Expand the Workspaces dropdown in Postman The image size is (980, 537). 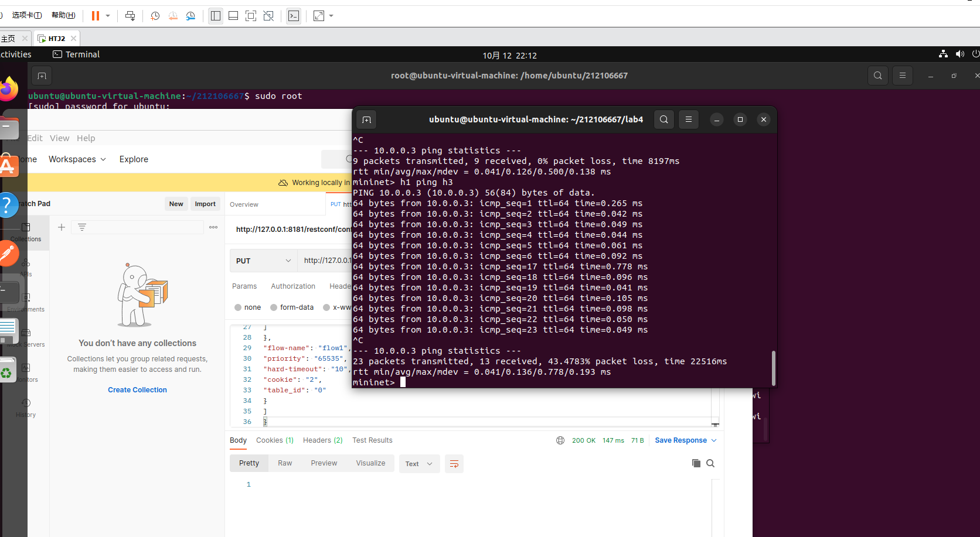[x=77, y=159]
